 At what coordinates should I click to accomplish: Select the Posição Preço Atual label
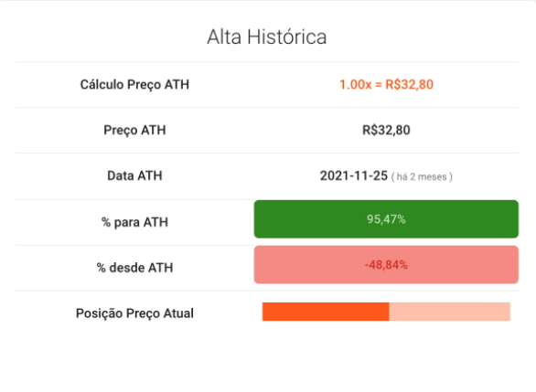(134, 313)
